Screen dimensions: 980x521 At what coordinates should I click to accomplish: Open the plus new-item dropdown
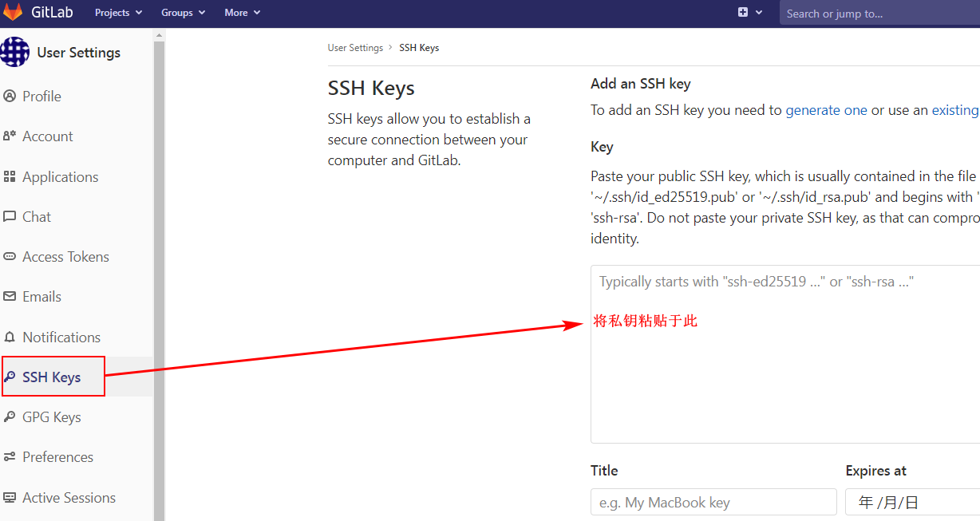(x=750, y=13)
